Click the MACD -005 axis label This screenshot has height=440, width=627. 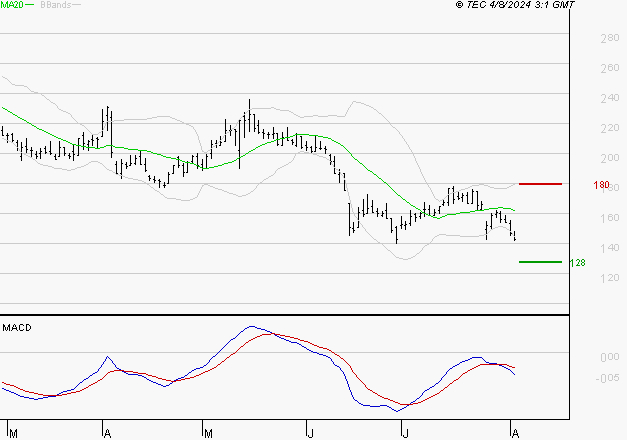coord(607,378)
